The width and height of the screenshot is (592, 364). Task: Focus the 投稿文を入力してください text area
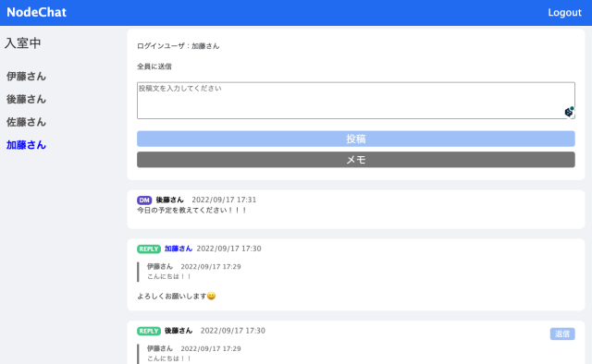pyautogui.click(x=355, y=101)
